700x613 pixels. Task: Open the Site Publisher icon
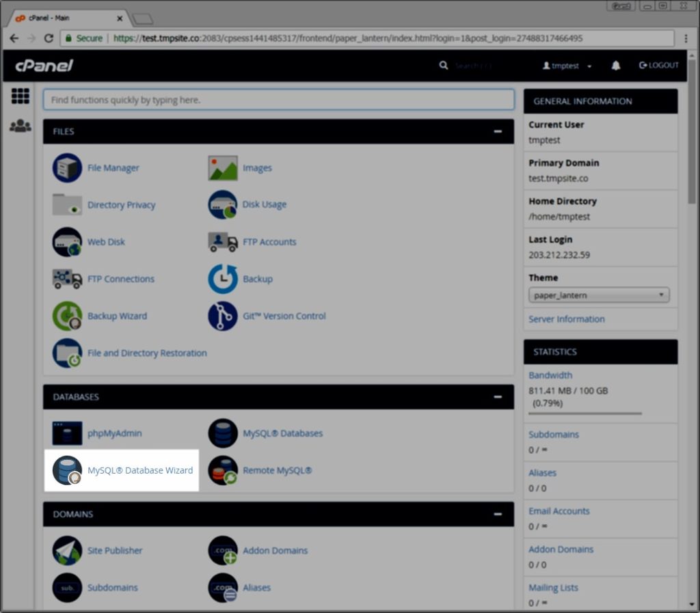(x=67, y=551)
